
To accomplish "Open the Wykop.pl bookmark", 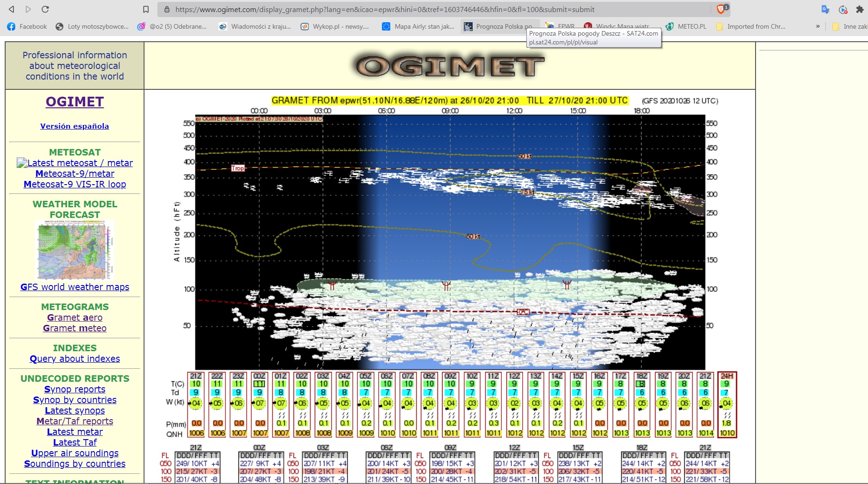I will pyautogui.click(x=335, y=26).
